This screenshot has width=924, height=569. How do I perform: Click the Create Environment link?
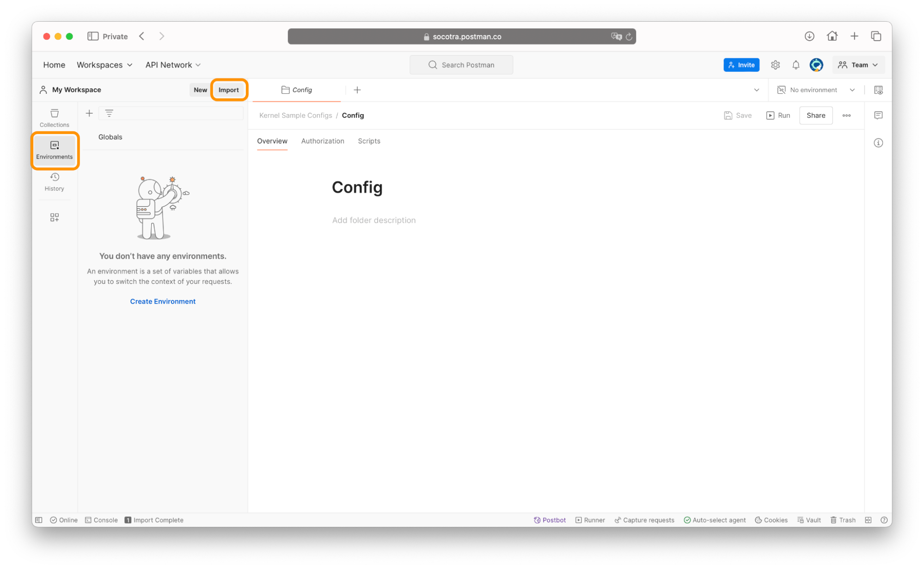point(163,301)
